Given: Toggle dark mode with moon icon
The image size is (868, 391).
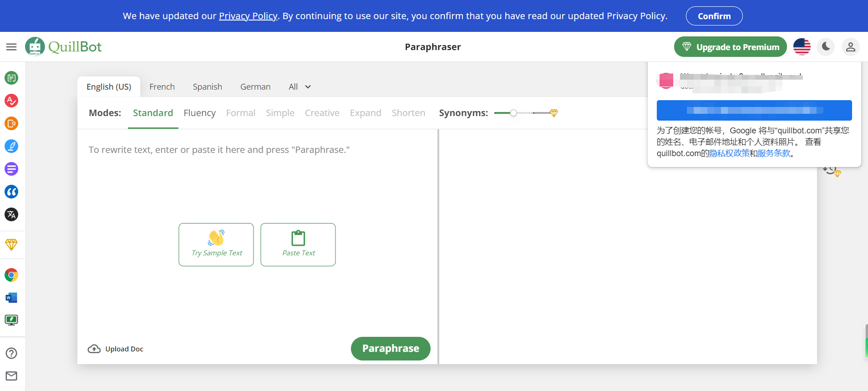Looking at the screenshot, I should pos(826,47).
